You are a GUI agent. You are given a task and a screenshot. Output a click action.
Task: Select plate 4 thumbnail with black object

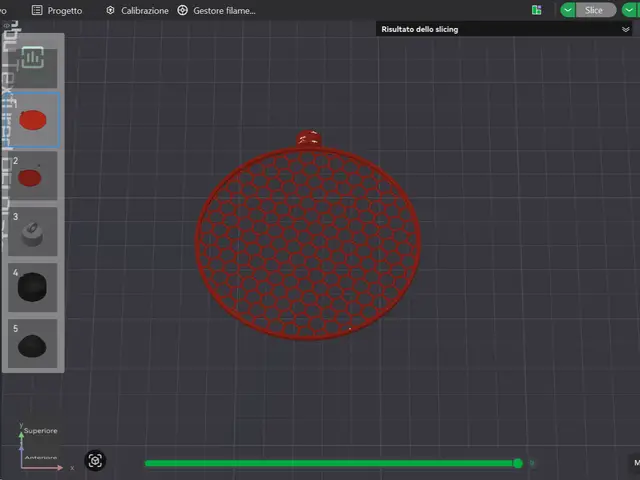[x=33, y=287]
